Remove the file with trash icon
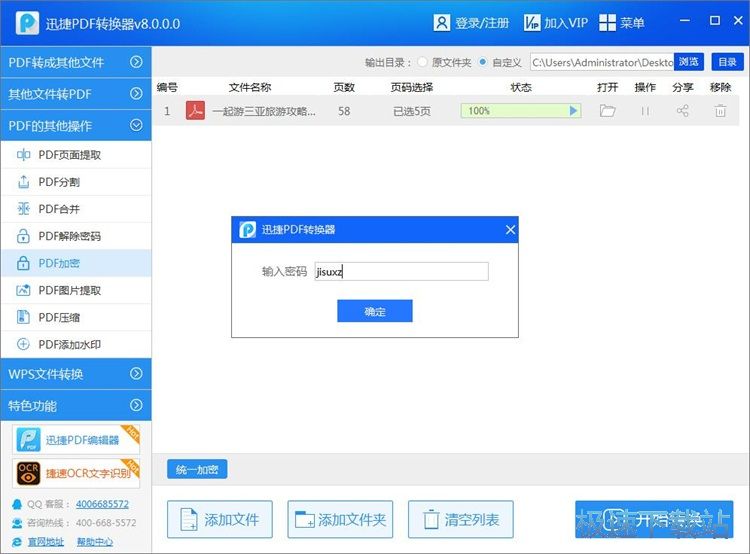 click(720, 111)
